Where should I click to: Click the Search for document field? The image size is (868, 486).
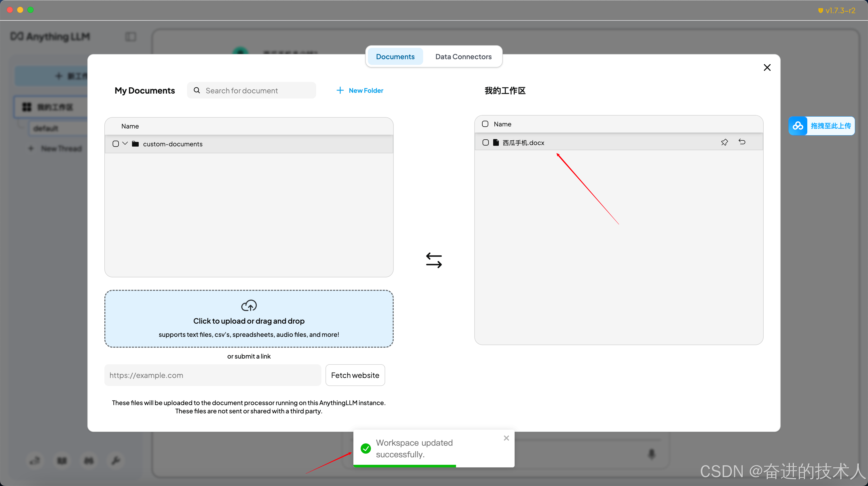[251, 90]
